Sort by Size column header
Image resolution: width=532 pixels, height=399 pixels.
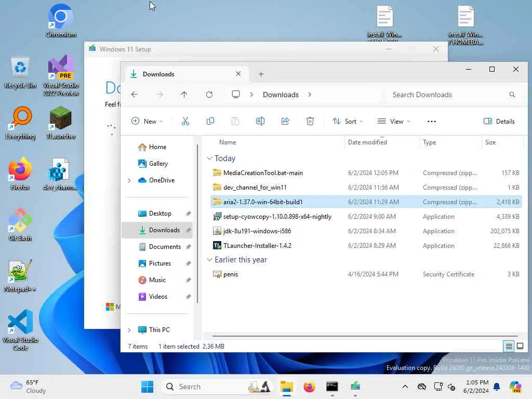click(502, 142)
